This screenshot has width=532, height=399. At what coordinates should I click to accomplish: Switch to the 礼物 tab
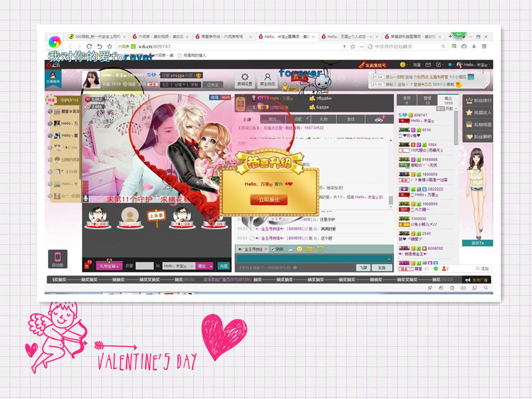[324, 119]
